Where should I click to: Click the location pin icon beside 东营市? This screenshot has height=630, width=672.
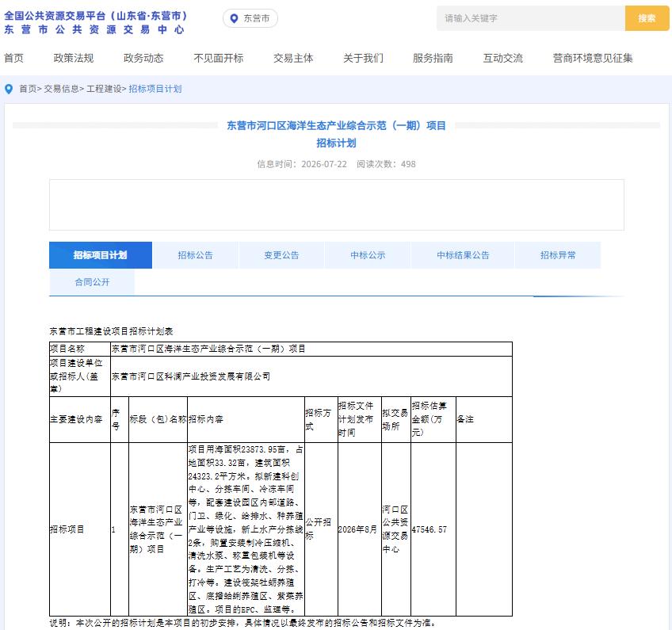click(x=234, y=18)
